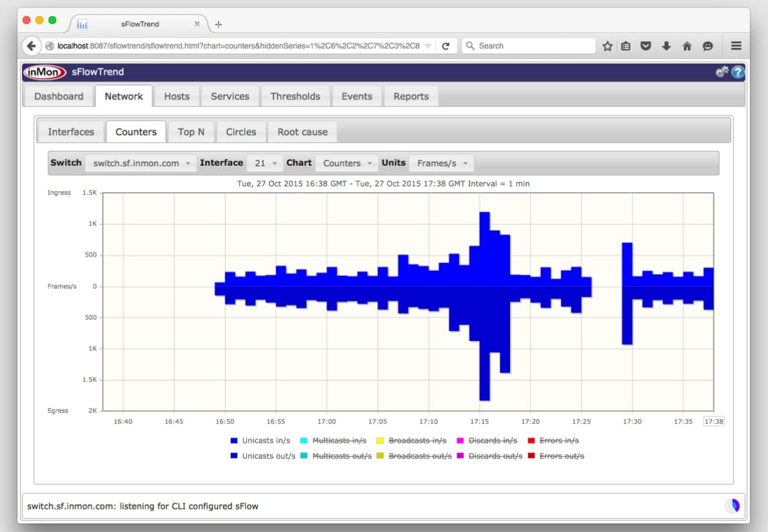
Task: Switch to the Dashboard tab
Action: [x=59, y=96]
